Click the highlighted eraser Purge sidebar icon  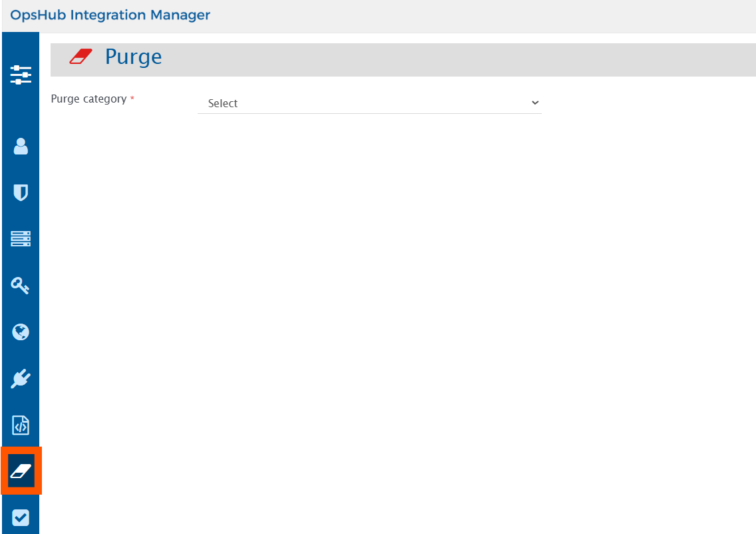click(x=21, y=471)
